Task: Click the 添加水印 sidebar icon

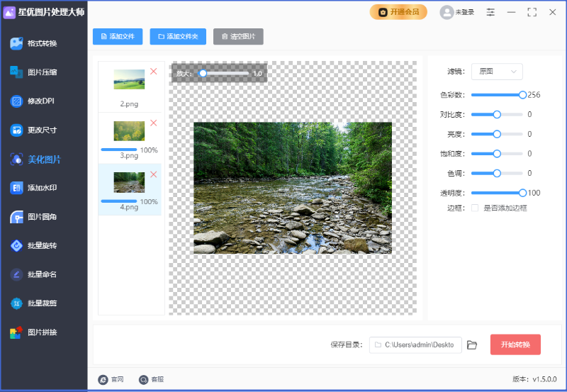Action: [x=16, y=188]
